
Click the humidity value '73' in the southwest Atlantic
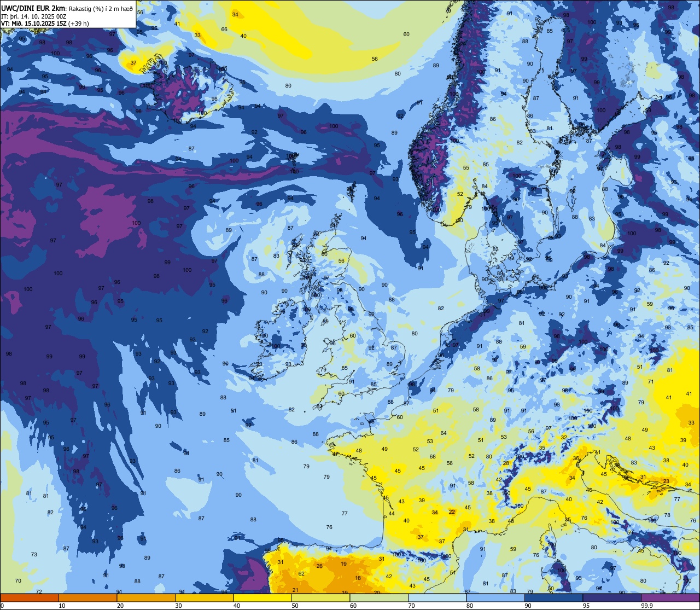[x=34, y=554]
